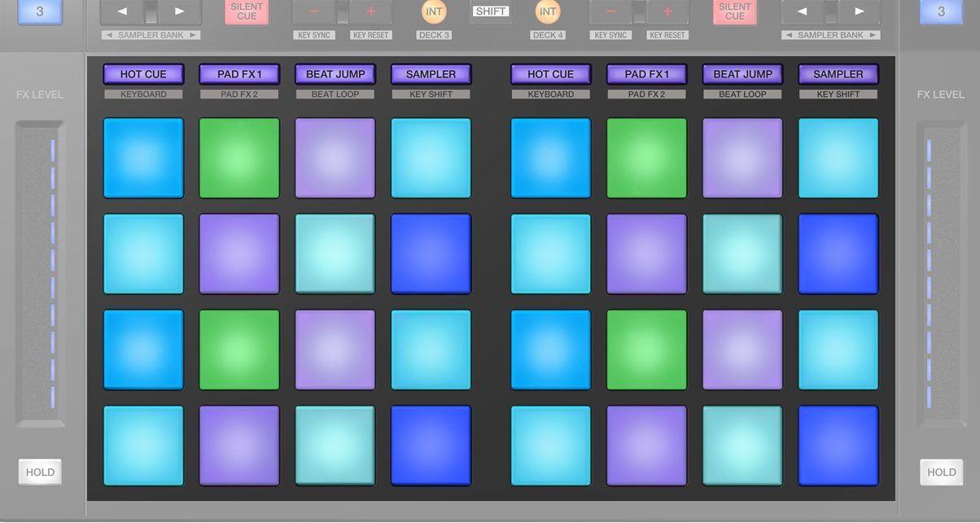Tap left deck second-row teal pad, third column
The width and height of the screenshot is (980, 523).
point(335,254)
